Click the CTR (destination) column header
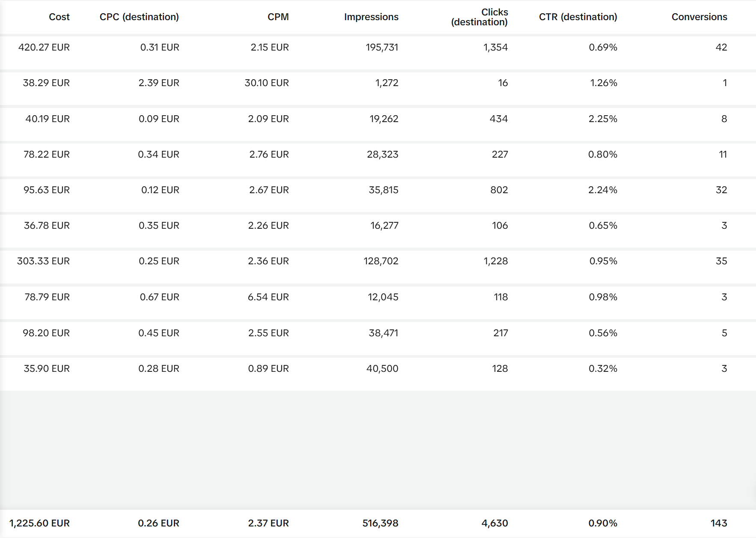This screenshot has width=756, height=538. [x=578, y=17]
